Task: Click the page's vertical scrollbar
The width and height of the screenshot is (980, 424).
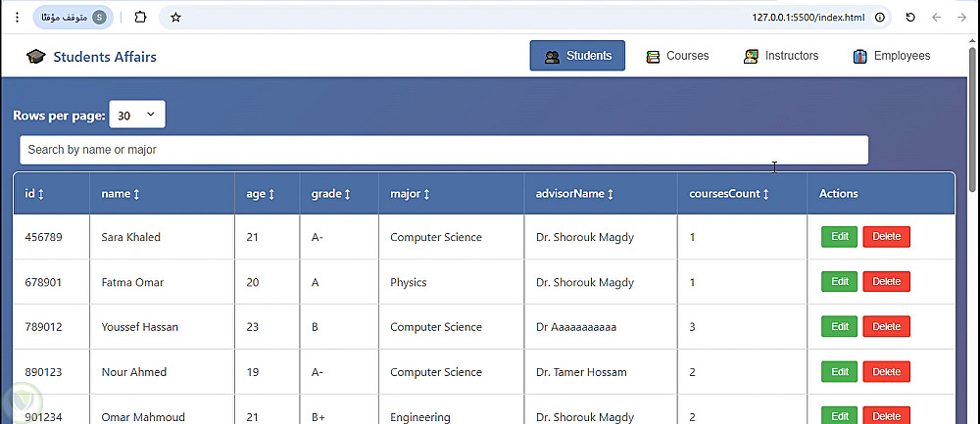Action: (x=972, y=118)
